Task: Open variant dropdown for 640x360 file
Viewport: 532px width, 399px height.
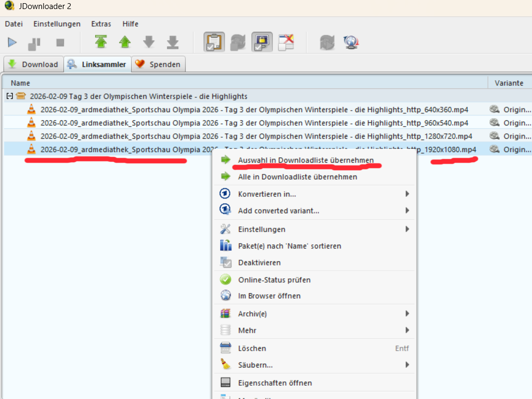Action: click(510, 109)
